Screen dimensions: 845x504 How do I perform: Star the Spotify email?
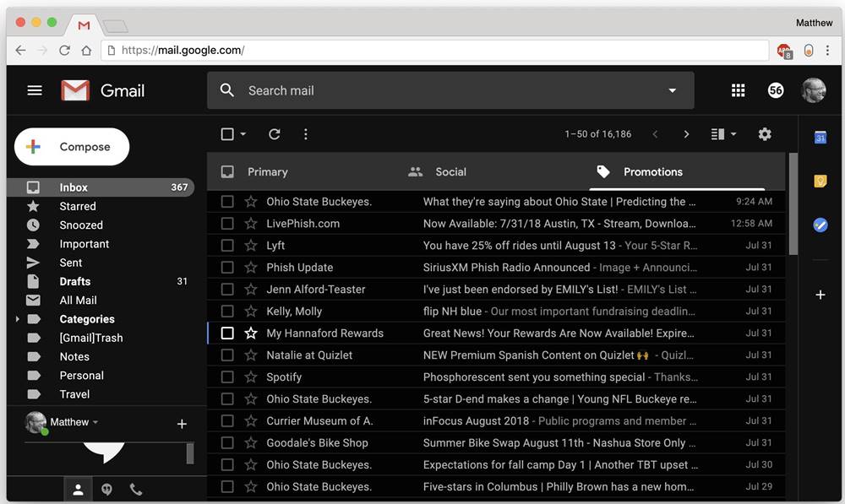[x=251, y=377]
